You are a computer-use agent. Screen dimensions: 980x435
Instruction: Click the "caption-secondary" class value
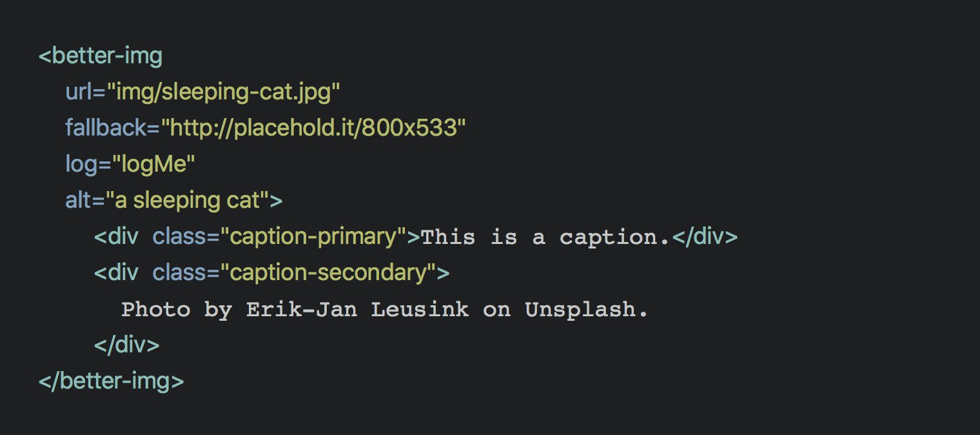click(x=329, y=273)
